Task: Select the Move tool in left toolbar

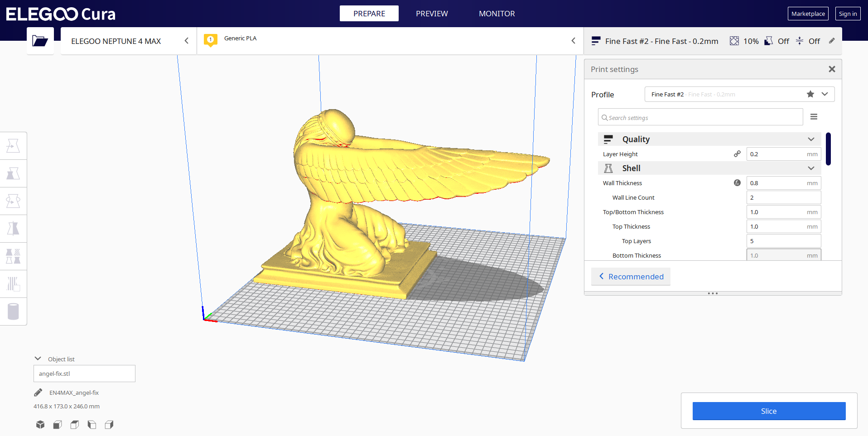Action: coord(13,146)
